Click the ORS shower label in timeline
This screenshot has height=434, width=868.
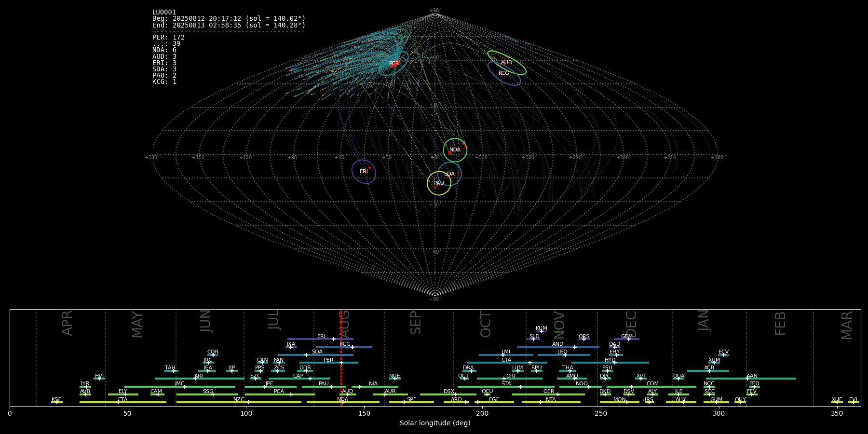(584, 337)
